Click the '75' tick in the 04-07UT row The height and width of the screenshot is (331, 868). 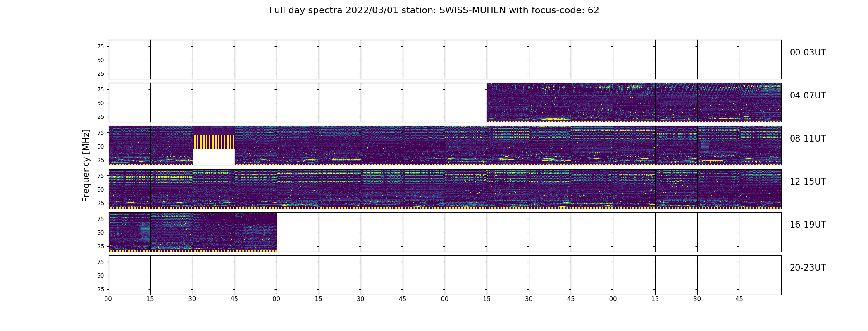click(100, 89)
